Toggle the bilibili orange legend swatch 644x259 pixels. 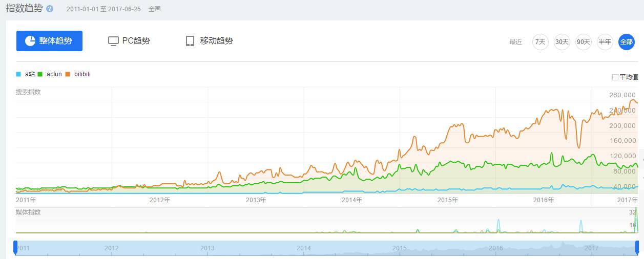coord(68,74)
